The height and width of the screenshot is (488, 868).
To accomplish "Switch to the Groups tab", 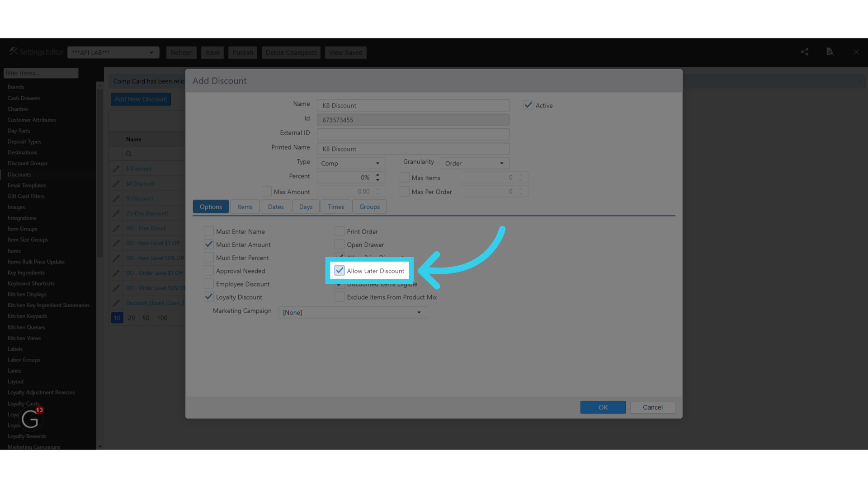I will [x=369, y=206].
